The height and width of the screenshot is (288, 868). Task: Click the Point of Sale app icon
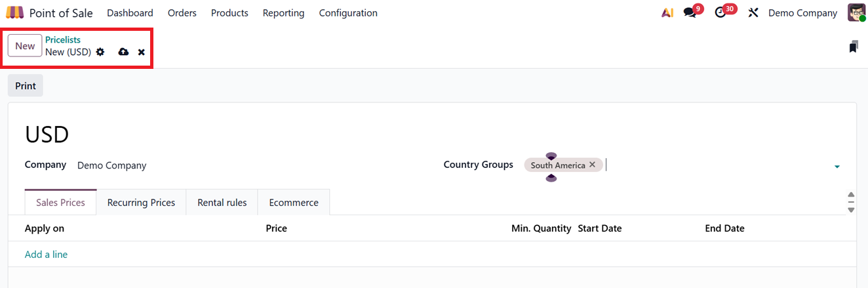tap(14, 12)
